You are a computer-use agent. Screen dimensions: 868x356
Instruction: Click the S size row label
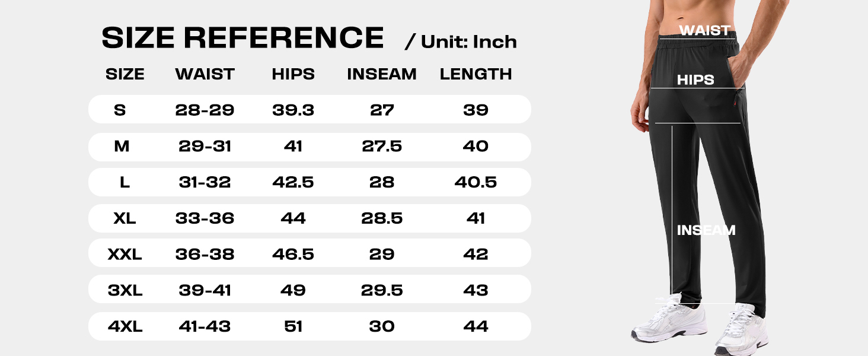point(120,110)
